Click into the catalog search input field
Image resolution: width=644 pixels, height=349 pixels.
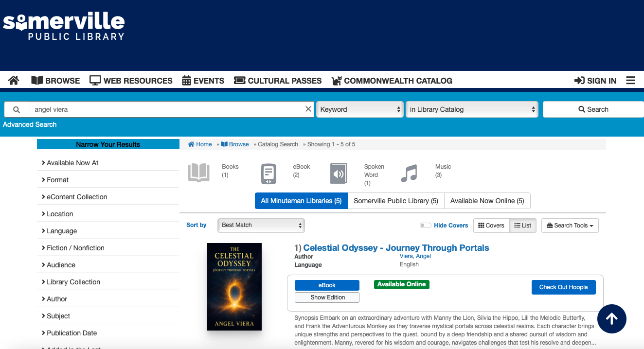point(165,109)
